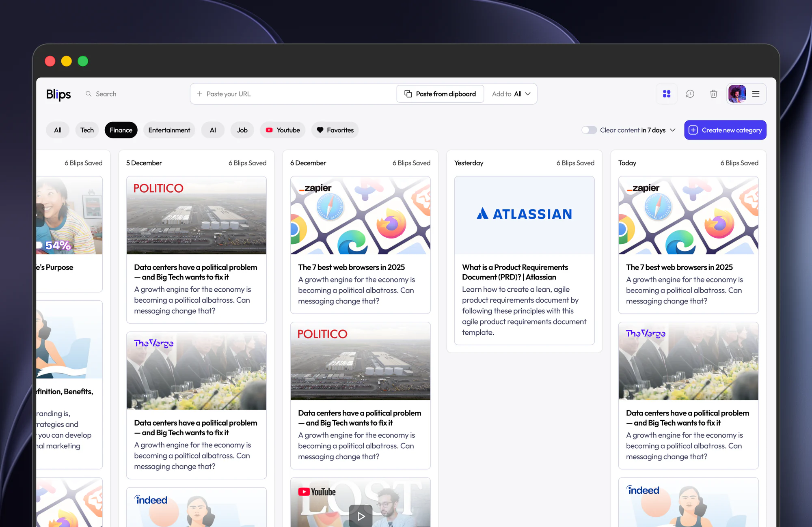Click the 6 December column heading
The width and height of the screenshot is (812, 527).
tap(308, 163)
